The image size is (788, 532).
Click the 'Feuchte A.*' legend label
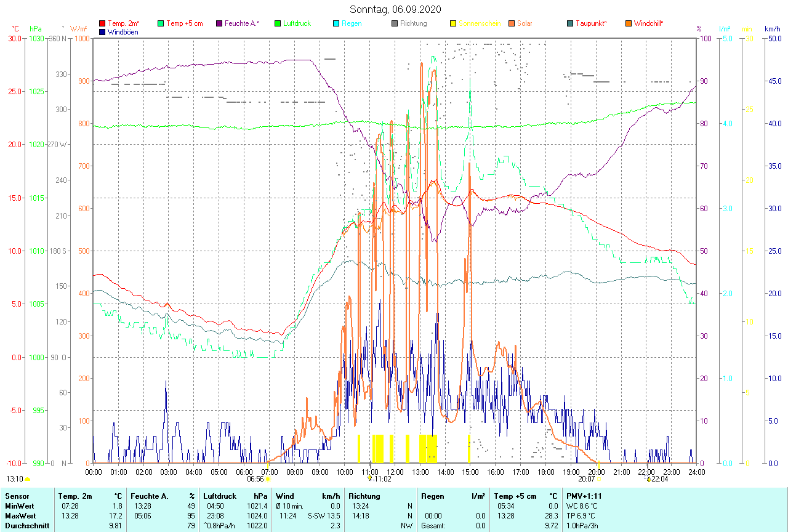tap(242, 23)
